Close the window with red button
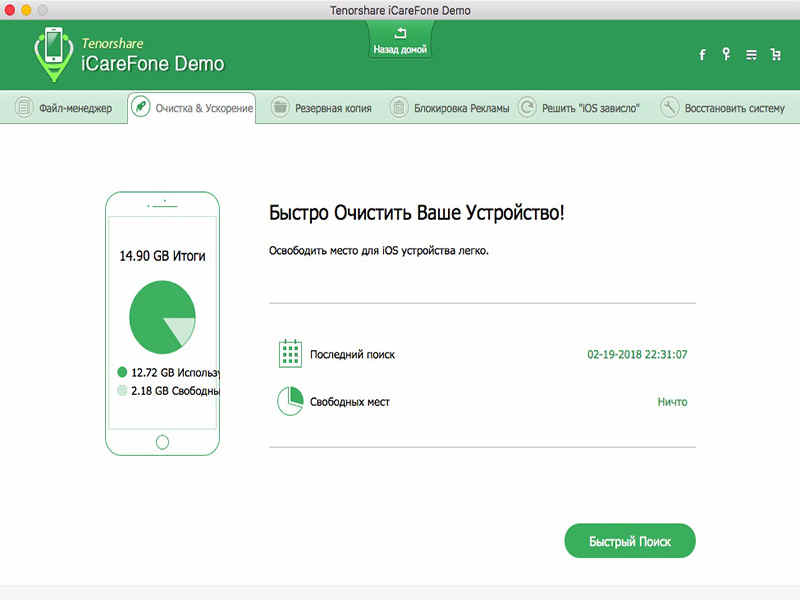The width and height of the screenshot is (800, 600). click(9, 10)
